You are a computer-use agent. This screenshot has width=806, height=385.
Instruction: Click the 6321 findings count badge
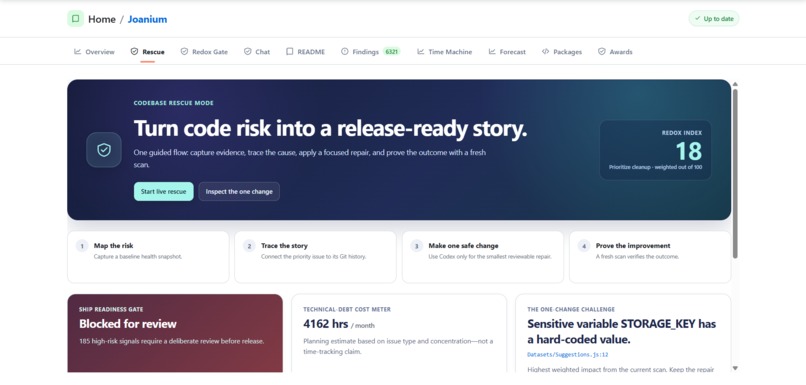click(x=391, y=52)
